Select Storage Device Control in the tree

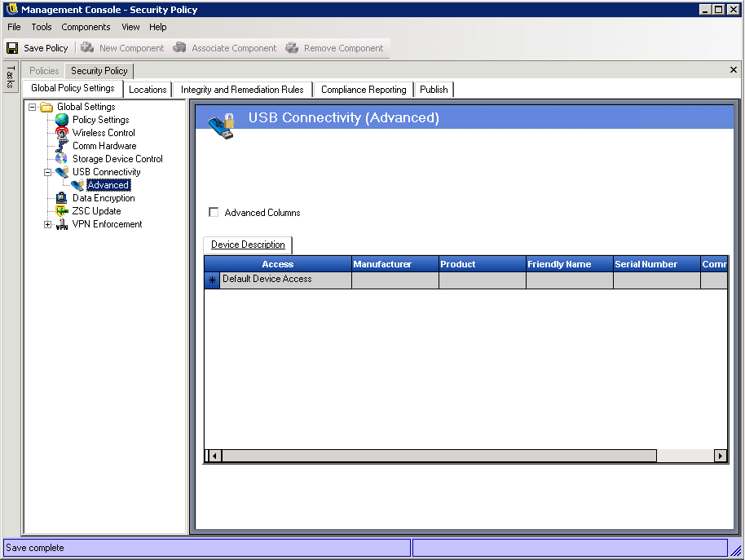pyautogui.click(x=117, y=159)
